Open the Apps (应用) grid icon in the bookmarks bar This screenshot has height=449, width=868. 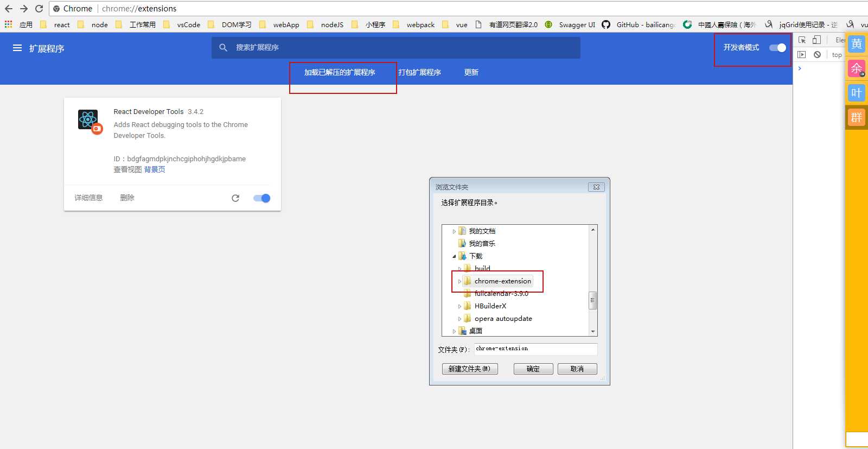tap(8, 24)
